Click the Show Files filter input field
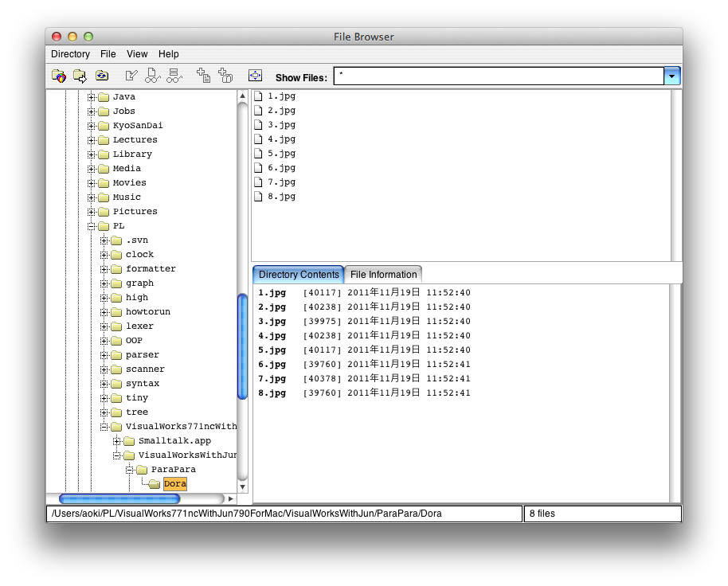The width and height of the screenshot is (728, 586). pos(498,76)
